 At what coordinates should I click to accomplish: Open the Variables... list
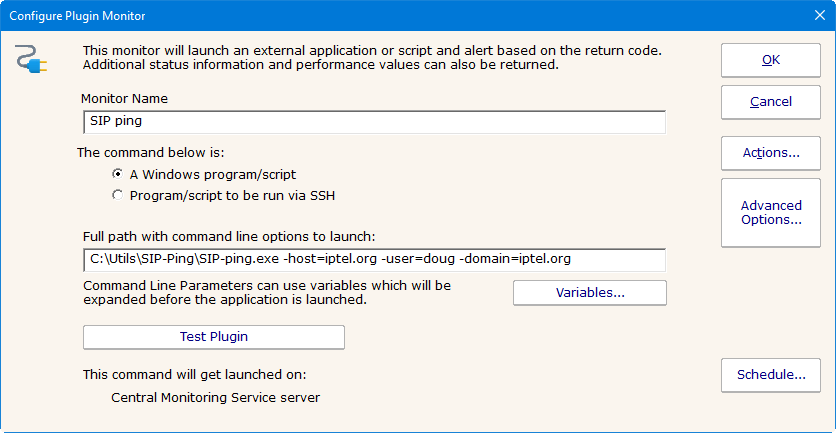(589, 293)
